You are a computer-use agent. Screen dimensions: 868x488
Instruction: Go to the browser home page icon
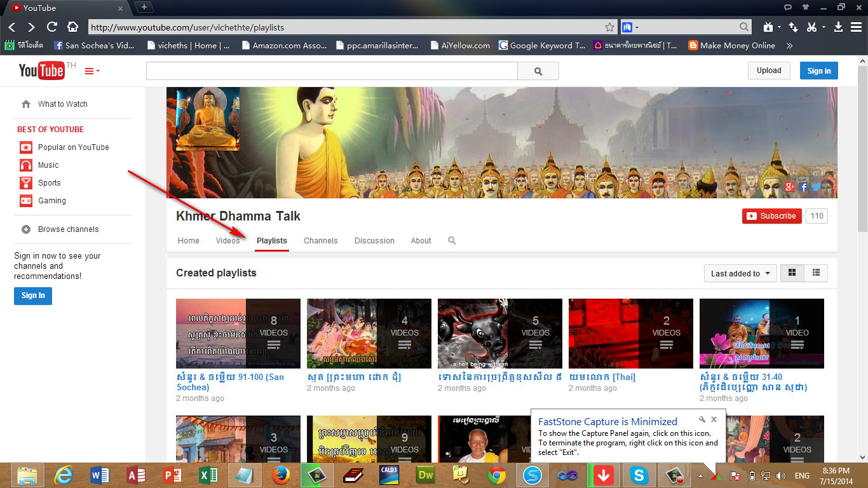point(73,27)
